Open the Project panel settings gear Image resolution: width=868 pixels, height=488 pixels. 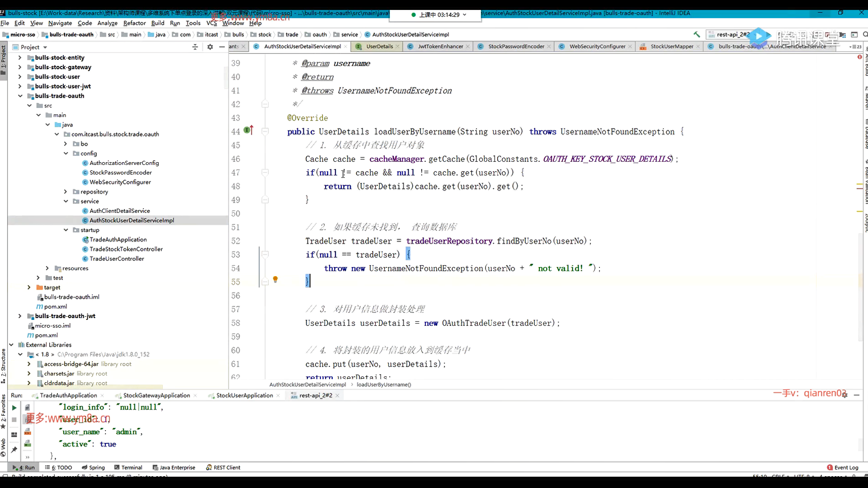pyautogui.click(x=210, y=47)
